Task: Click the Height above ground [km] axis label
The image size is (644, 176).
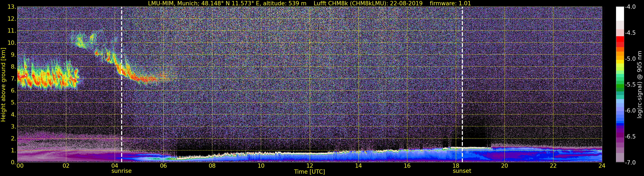Action: [x=3, y=85]
